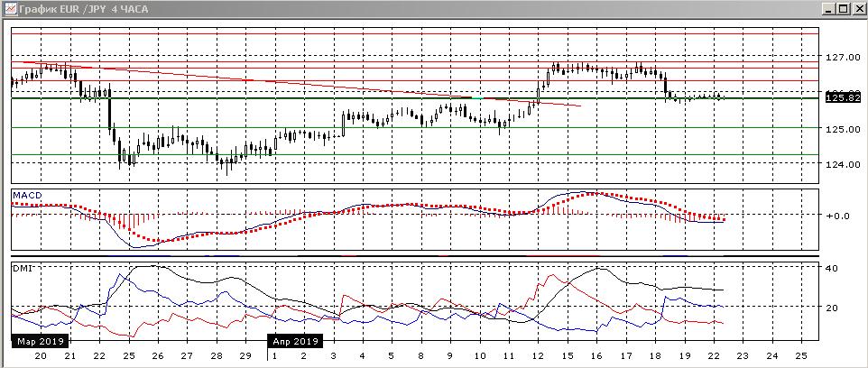Click the 40 level on DMI axis
The height and width of the screenshot is (368, 868).
click(834, 269)
